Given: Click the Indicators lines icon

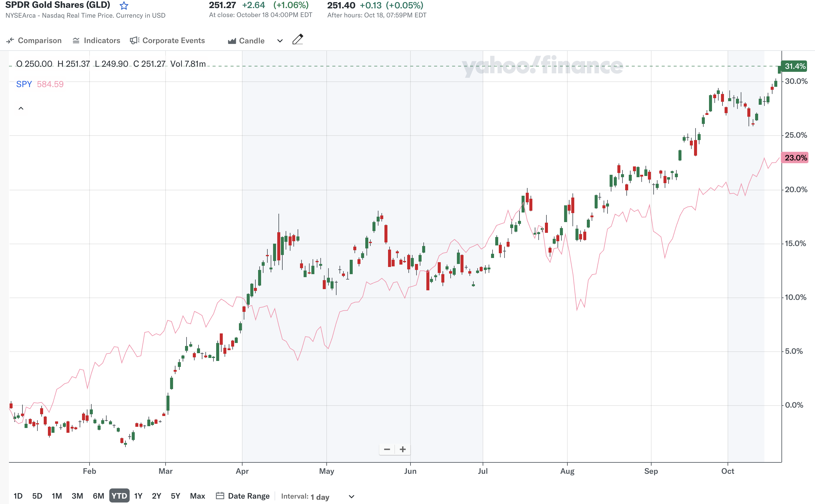Looking at the screenshot, I should tap(76, 41).
